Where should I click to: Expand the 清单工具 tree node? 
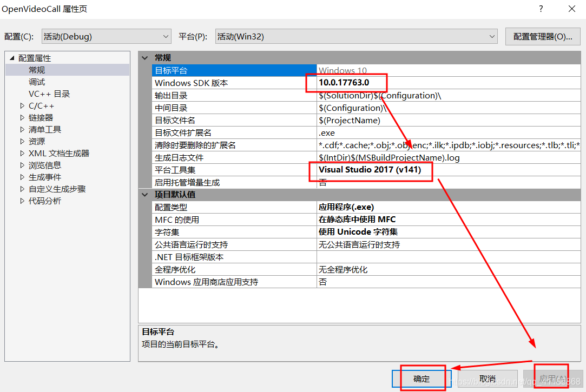[22, 130]
